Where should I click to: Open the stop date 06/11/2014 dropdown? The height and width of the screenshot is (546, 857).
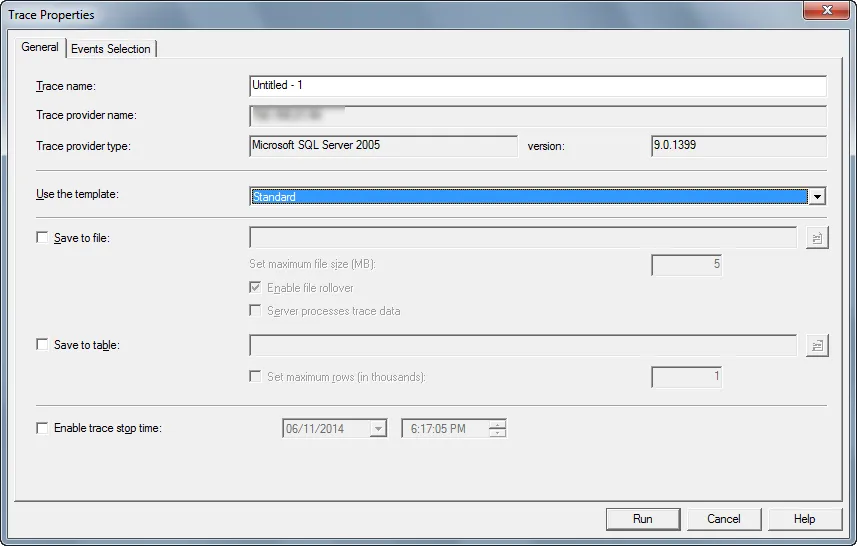click(x=378, y=428)
